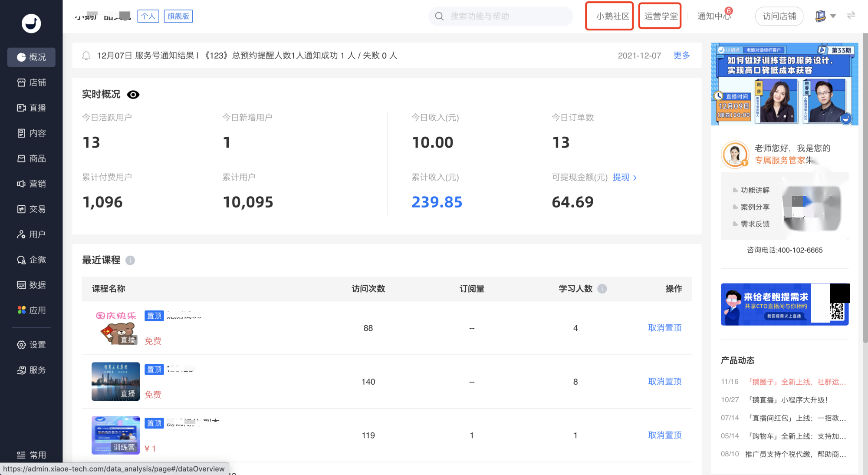This screenshot has height=475, width=868.
Task: Click 需求反馈 in the service panel
Action: [755, 224]
